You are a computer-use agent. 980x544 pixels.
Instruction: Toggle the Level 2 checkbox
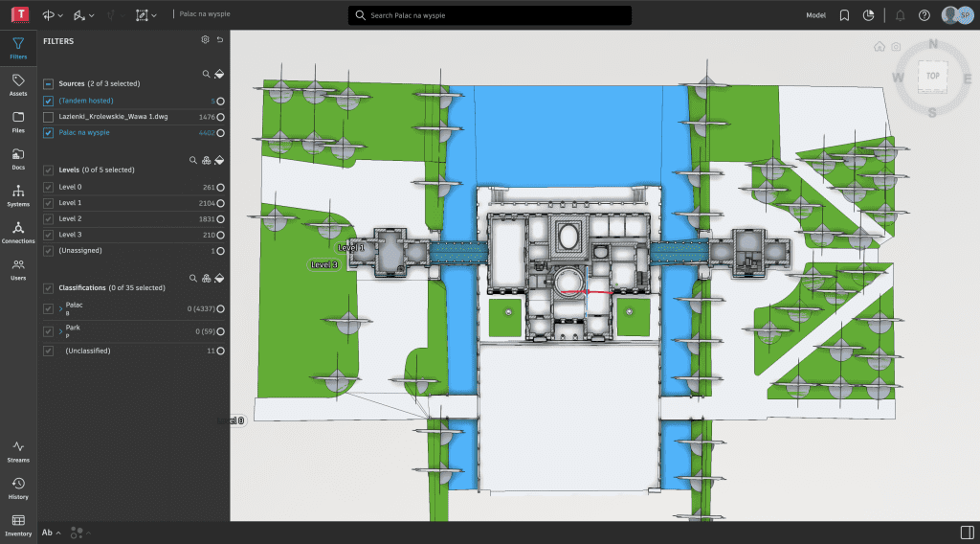[x=48, y=219]
